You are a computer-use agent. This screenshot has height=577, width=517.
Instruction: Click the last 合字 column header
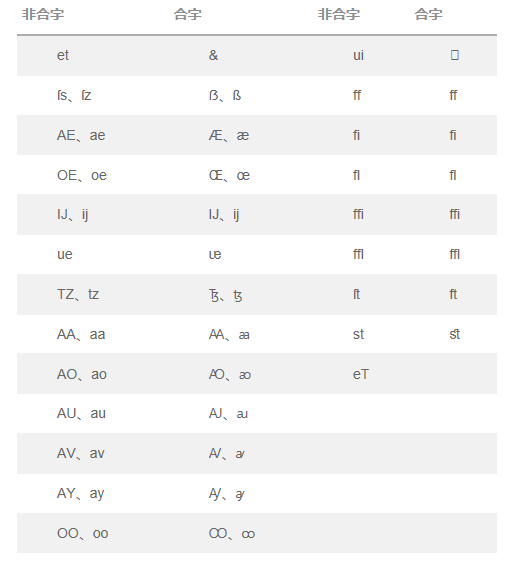pyautogui.click(x=428, y=15)
